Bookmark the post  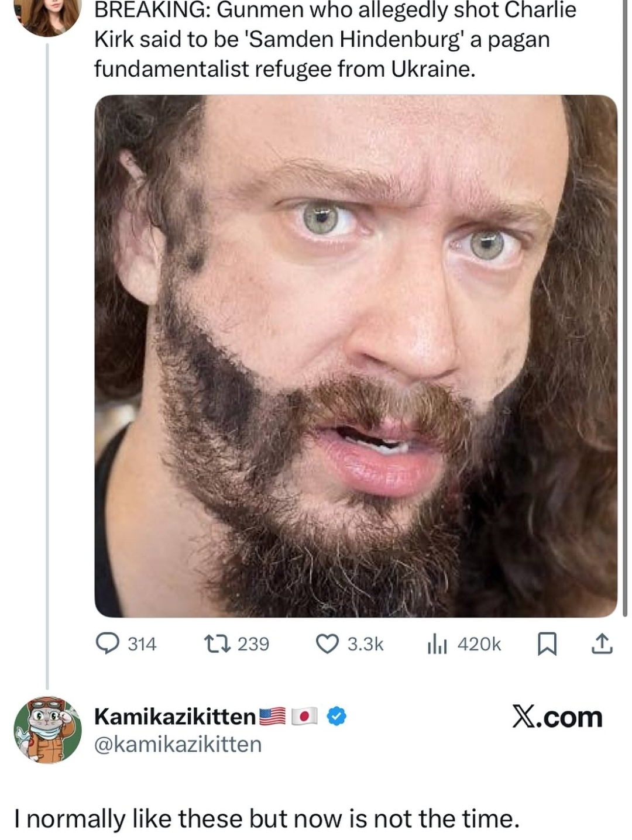[547, 644]
